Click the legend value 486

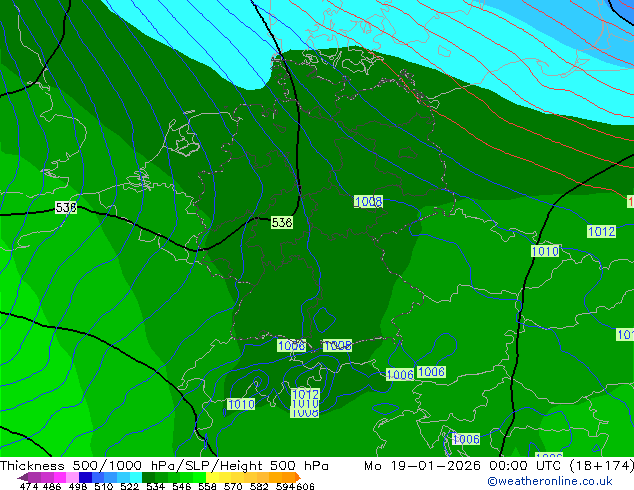tap(52, 486)
